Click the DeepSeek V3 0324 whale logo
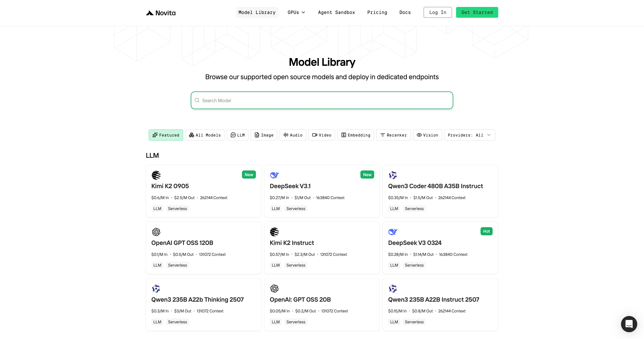644x339 pixels. pos(393,232)
